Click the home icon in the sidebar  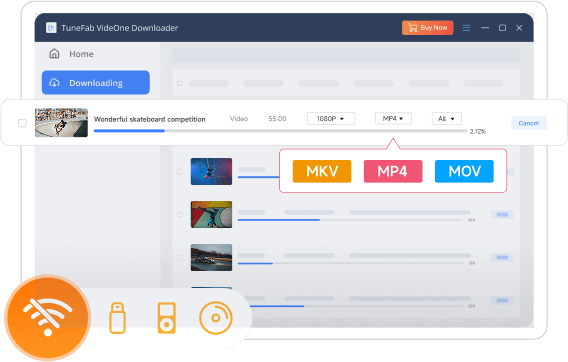point(54,54)
